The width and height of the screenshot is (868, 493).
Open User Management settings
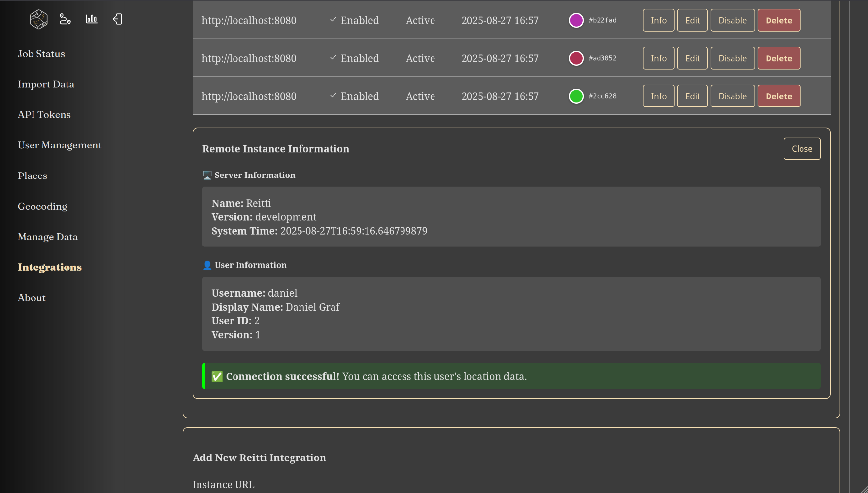(x=60, y=145)
